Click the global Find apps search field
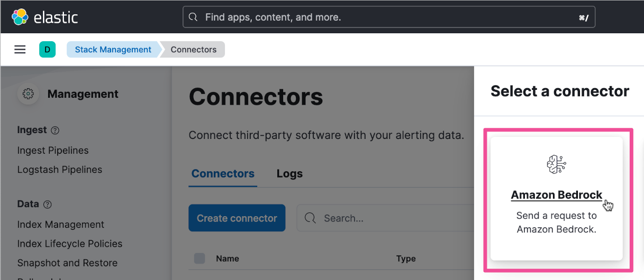This screenshot has width=644, height=280. (x=389, y=17)
